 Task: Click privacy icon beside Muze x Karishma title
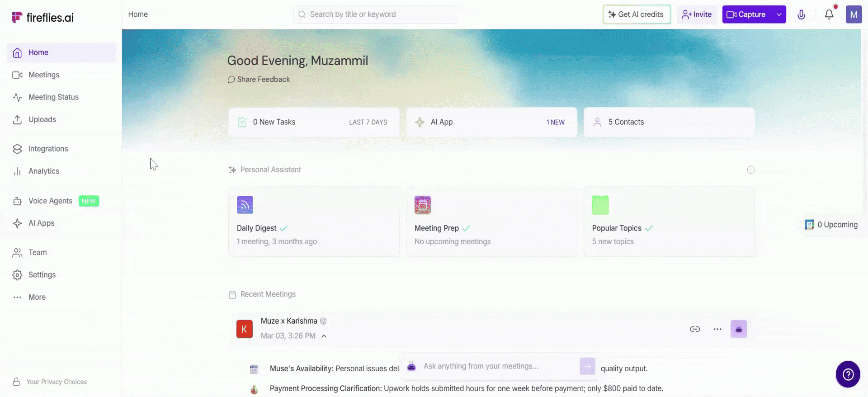click(x=323, y=321)
